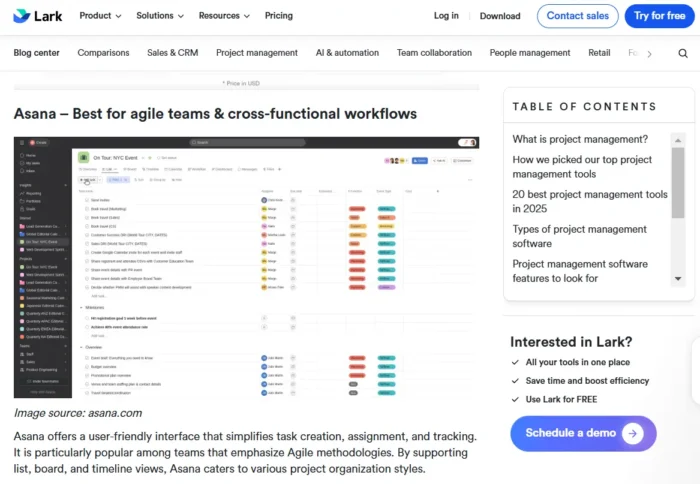Image resolution: width=700 pixels, height=484 pixels.
Task: Expand the Resources menu
Action: 223,16
